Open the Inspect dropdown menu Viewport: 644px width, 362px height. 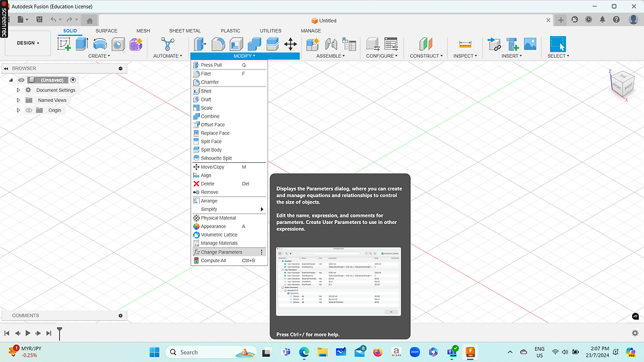pos(465,56)
